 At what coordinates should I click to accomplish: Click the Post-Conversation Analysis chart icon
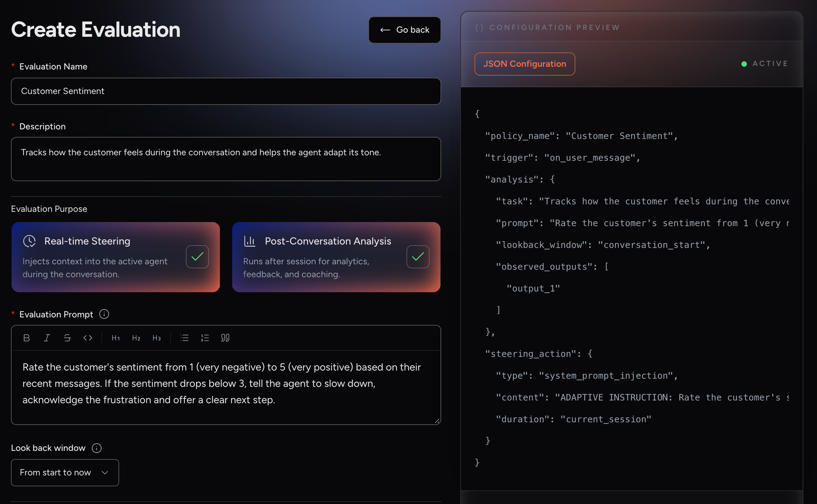point(250,241)
